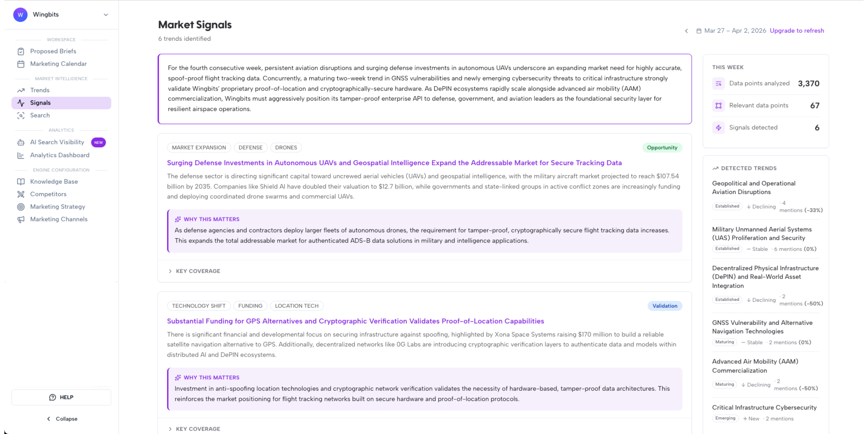This screenshot has height=434, width=868.
Task: Click the Knowledge Base book icon
Action: click(21, 182)
